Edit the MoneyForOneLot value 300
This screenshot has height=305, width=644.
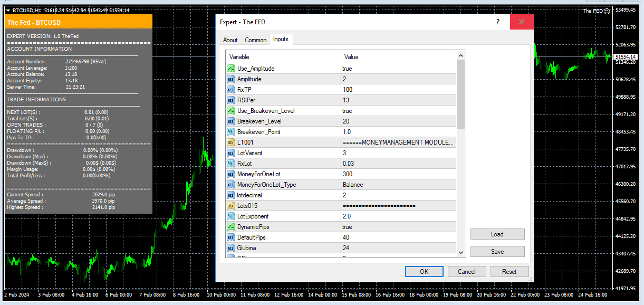[x=398, y=174]
